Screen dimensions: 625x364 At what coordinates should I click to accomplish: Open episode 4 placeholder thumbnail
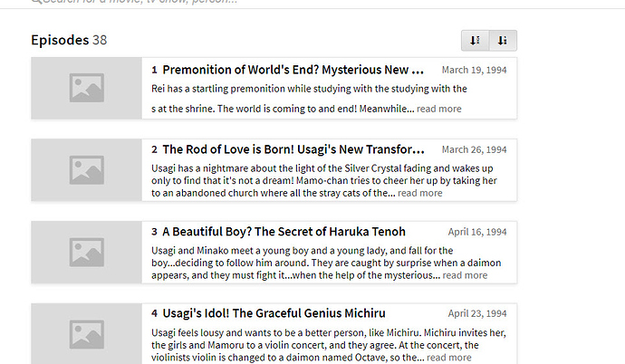[86, 334]
